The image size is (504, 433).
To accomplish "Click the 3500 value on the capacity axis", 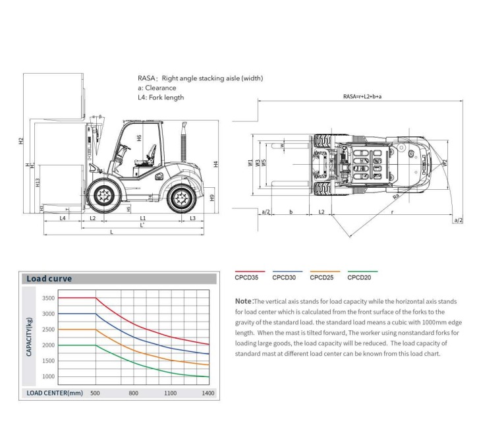I will click(x=48, y=298).
